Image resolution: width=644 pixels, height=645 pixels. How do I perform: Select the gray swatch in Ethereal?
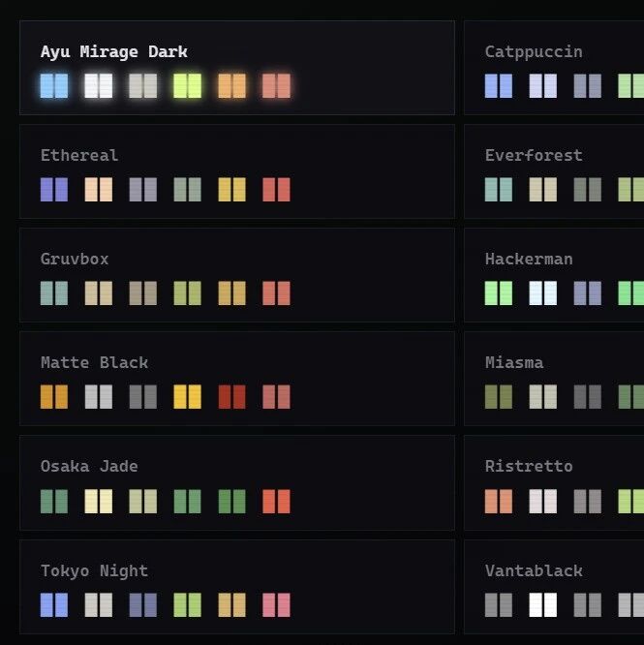click(143, 190)
